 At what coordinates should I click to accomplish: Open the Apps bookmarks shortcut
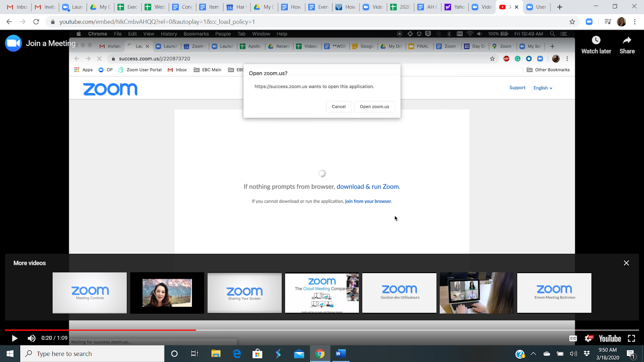(83, 70)
